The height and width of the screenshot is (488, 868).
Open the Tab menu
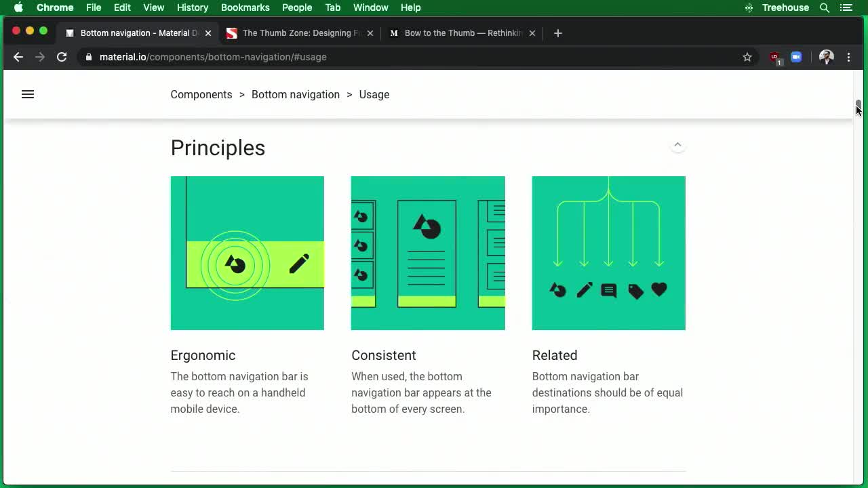pos(332,7)
